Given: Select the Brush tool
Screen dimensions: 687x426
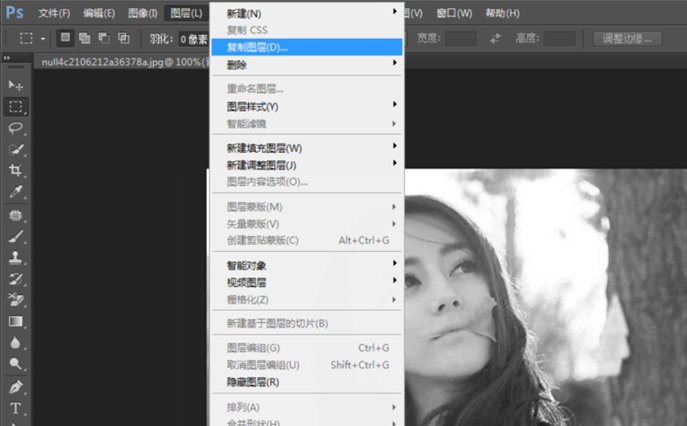Looking at the screenshot, I should 16,237.
